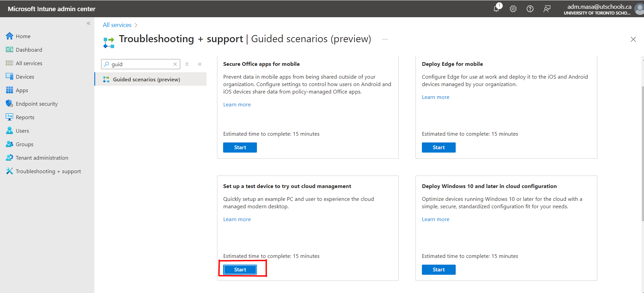The width and height of the screenshot is (644, 293).
Task: Click the Guided scenarios menu item icon
Action: pyautogui.click(x=106, y=79)
